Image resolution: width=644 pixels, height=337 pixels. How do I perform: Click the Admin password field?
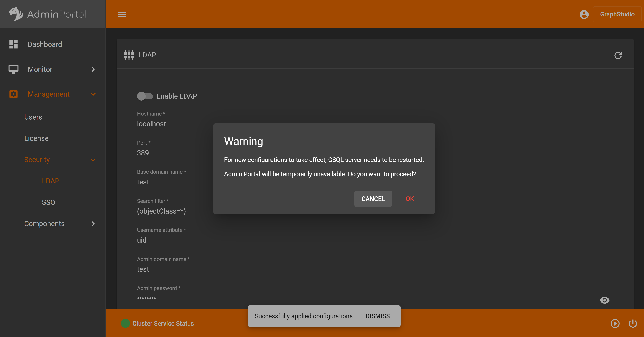point(366,298)
